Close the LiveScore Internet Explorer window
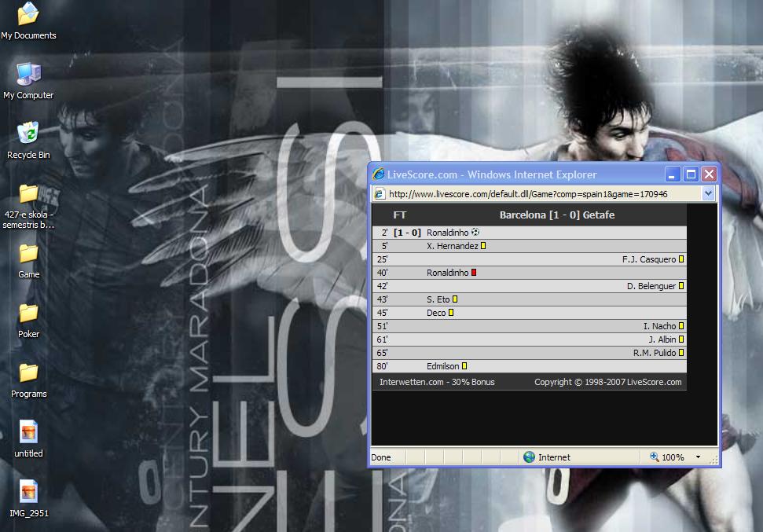The width and height of the screenshot is (763, 532). point(709,174)
